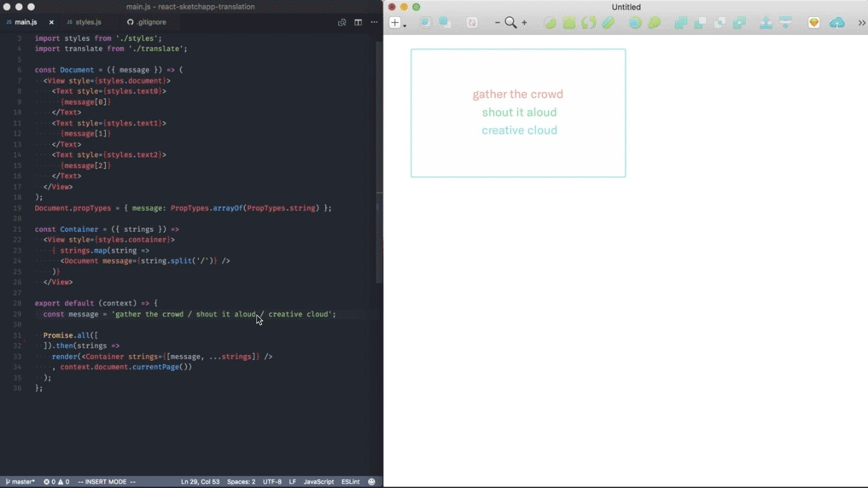Zoom out with the minus button
Viewport: 868px width, 488px height.
[497, 23]
